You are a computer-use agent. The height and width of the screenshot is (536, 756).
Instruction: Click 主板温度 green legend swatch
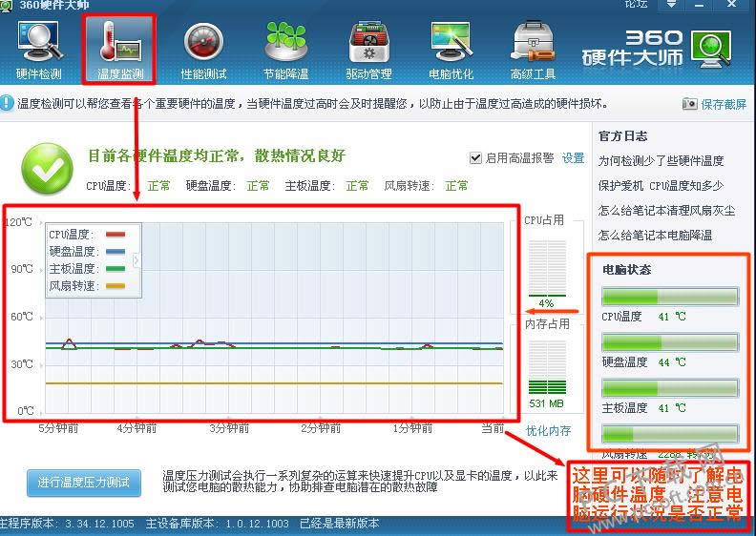coord(115,269)
